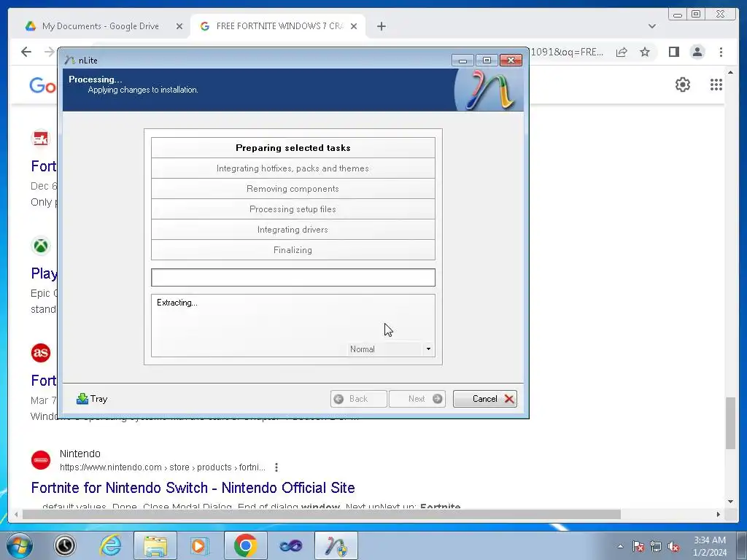Open the taskbar clock and date
Viewport: 747px width, 560px height.
710,546
